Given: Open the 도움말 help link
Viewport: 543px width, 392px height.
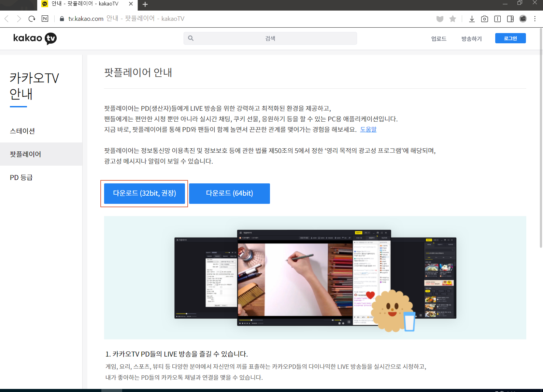Looking at the screenshot, I should [x=368, y=130].
